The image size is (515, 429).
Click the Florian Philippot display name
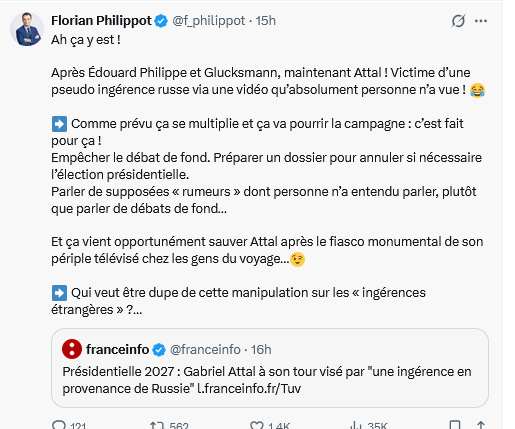101,21
